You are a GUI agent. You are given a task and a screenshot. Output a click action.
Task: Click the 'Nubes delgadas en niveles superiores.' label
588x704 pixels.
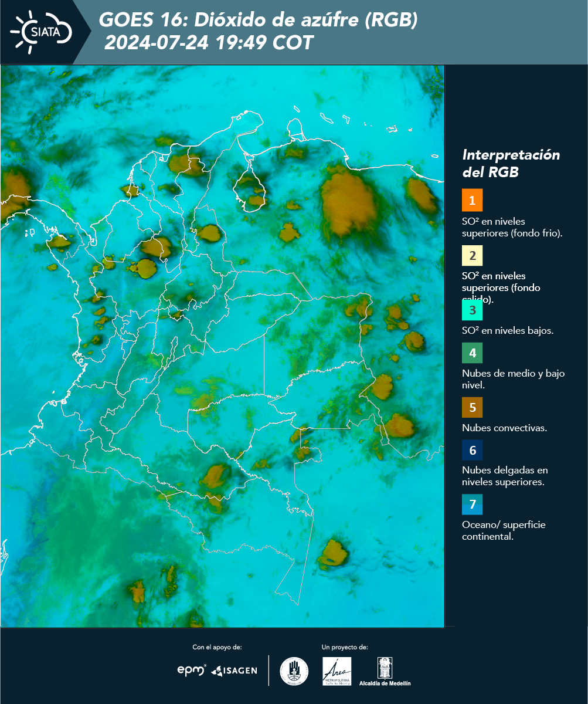(505, 476)
